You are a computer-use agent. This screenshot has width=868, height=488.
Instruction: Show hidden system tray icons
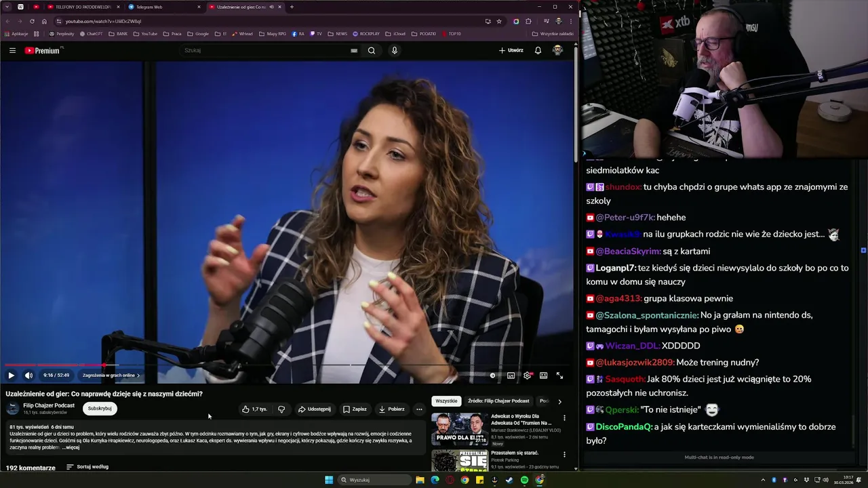(x=762, y=480)
